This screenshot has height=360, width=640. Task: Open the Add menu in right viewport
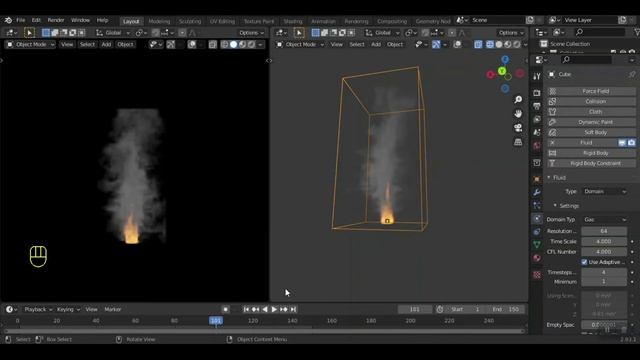point(376,44)
